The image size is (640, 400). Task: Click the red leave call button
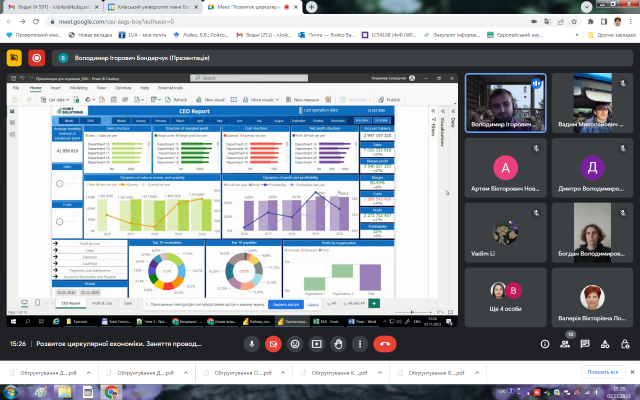coord(384,343)
